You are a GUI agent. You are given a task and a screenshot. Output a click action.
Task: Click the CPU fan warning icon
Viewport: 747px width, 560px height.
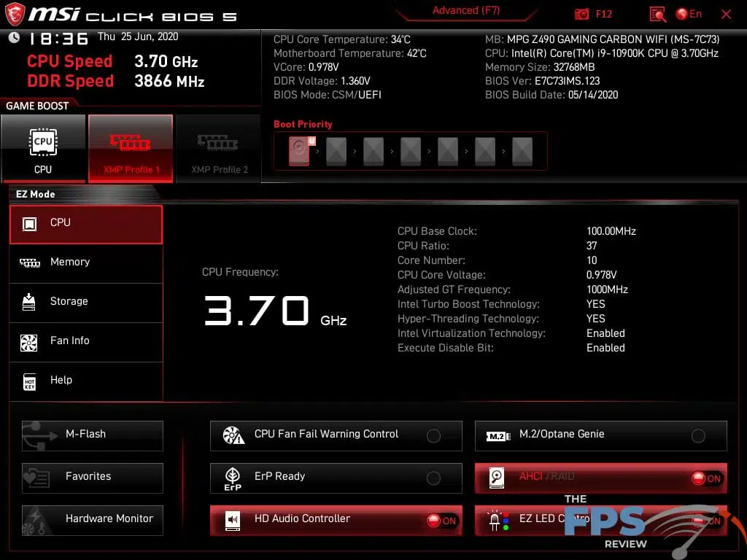[233, 435]
